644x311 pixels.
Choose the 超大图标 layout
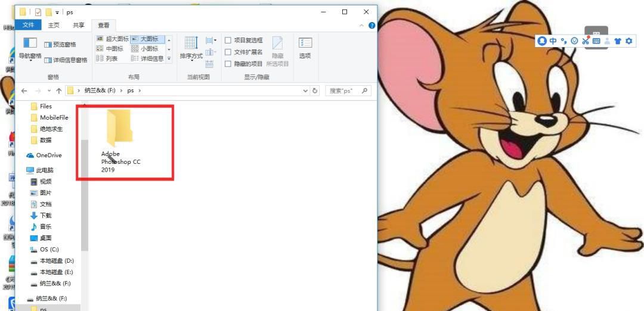(112, 39)
